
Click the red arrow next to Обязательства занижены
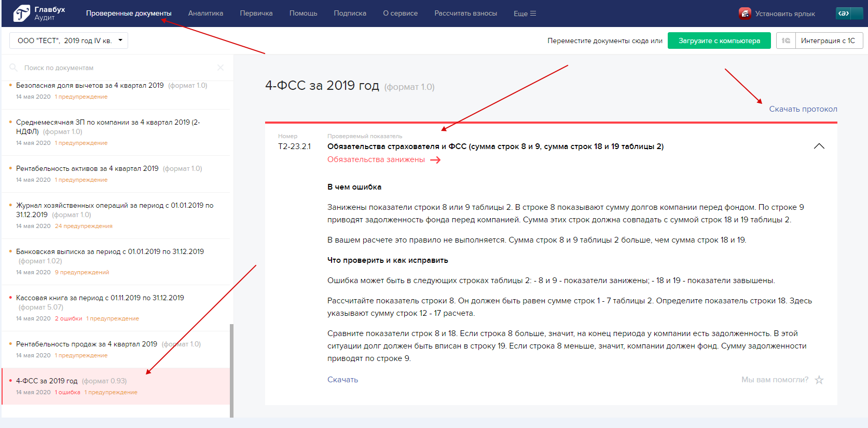tap(435, 160)
